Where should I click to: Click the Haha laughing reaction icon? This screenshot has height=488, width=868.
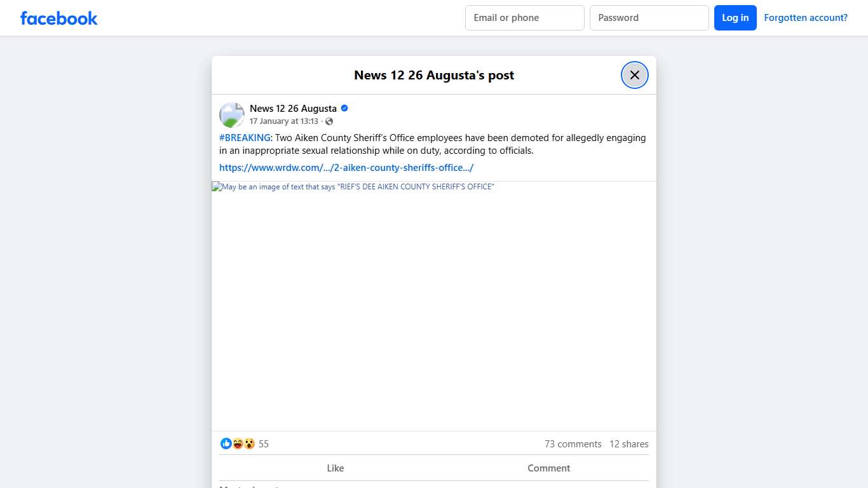click(238, 444)
